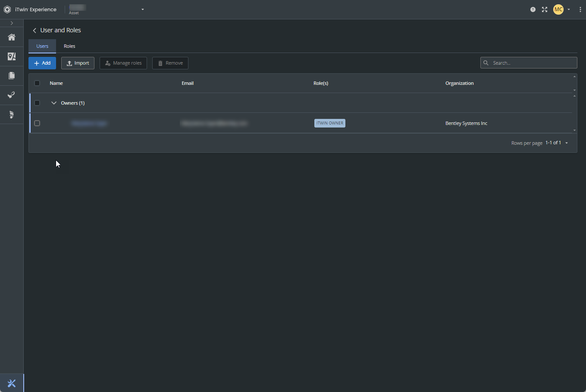Click the Import button
586x392 pixels.
pyautogui.click(x=78, y=63)
